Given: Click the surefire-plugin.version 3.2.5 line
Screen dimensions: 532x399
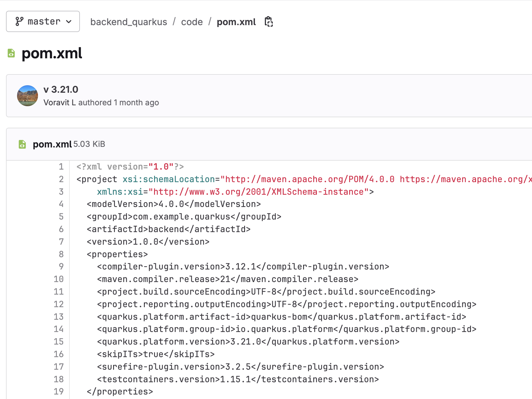Looking at the screenshot, I should click(x=241, y=367).
